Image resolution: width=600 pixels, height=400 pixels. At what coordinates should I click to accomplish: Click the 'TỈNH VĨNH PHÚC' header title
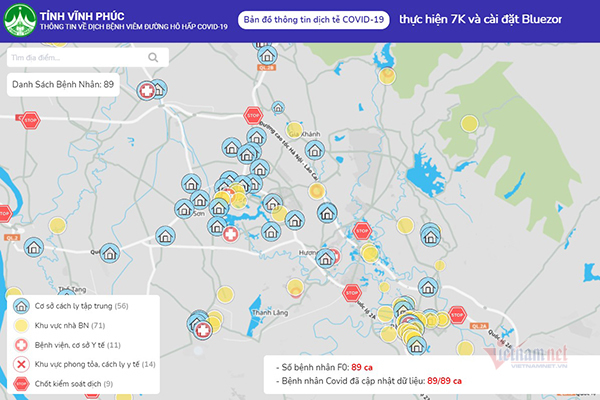pos(83,13)
